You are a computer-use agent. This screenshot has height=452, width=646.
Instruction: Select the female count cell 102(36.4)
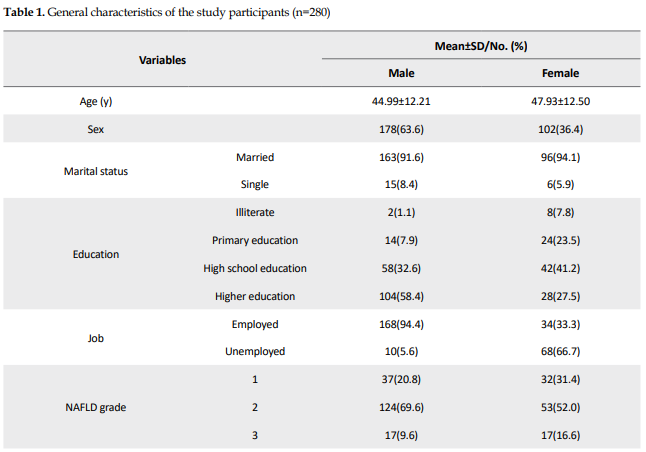560,129
